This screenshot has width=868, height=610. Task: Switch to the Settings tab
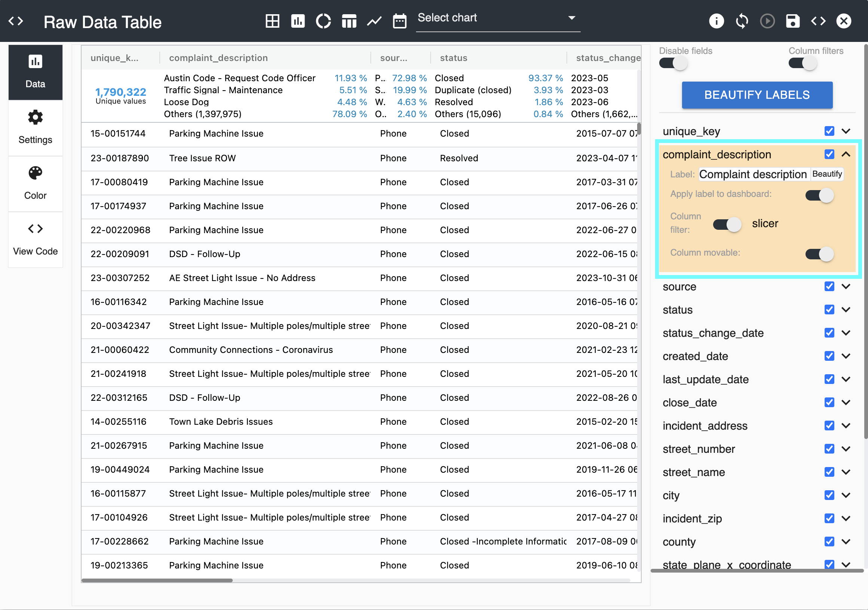35,128
